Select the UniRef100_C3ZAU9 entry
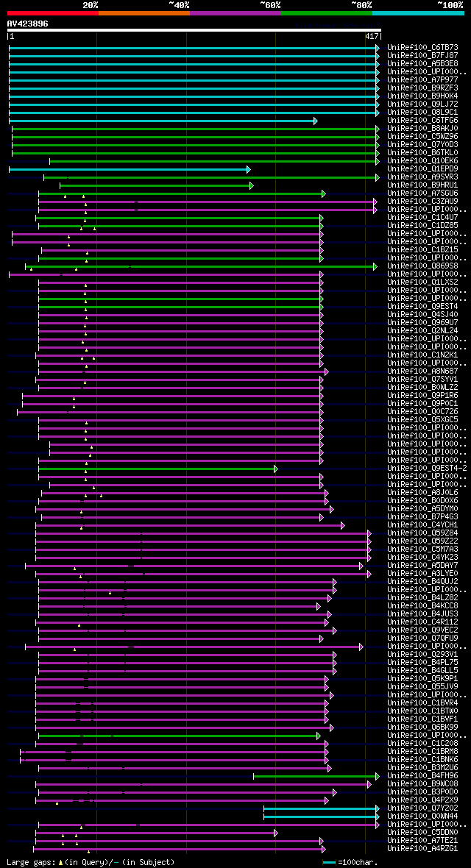Screen dimensions: 471x868 pos(422,202)
